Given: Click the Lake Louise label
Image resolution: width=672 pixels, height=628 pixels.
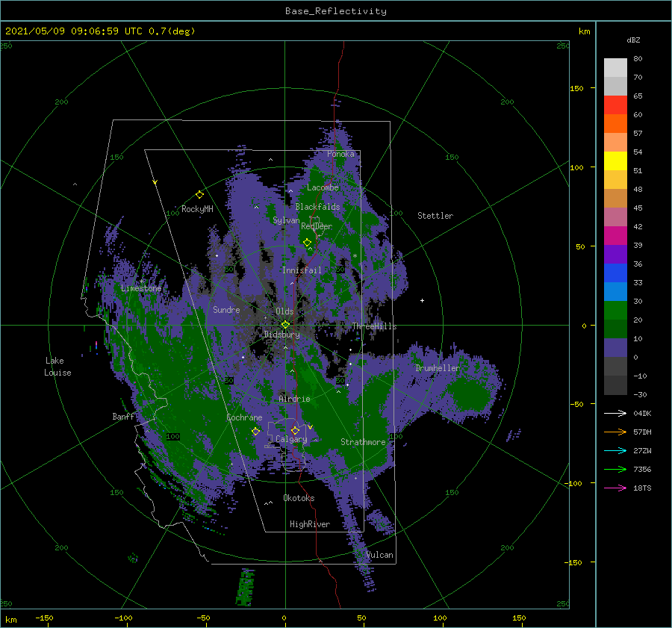Looking at the screenshot, I should point(57,367).
